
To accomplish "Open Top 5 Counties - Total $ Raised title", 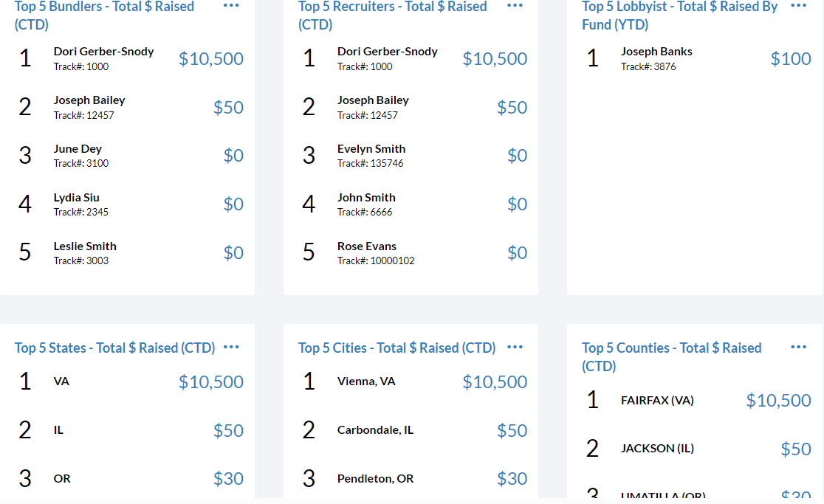I will tap(672, 356).
